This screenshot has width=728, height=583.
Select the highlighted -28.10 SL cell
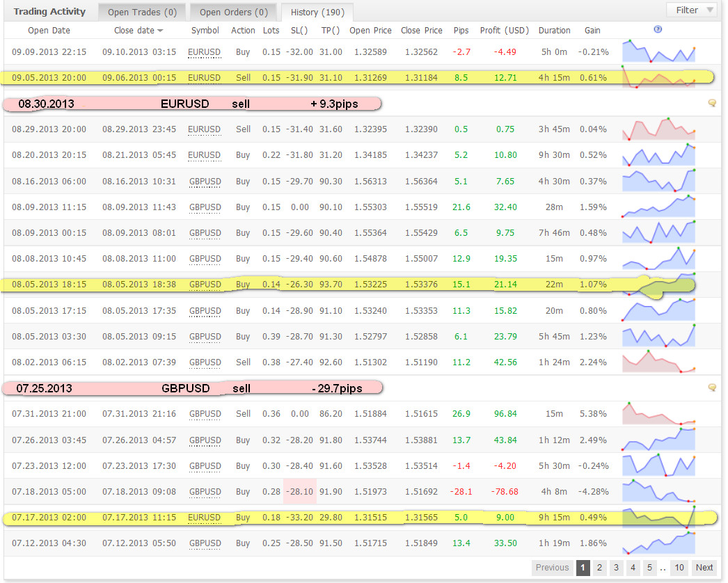(x=300, y=492)
